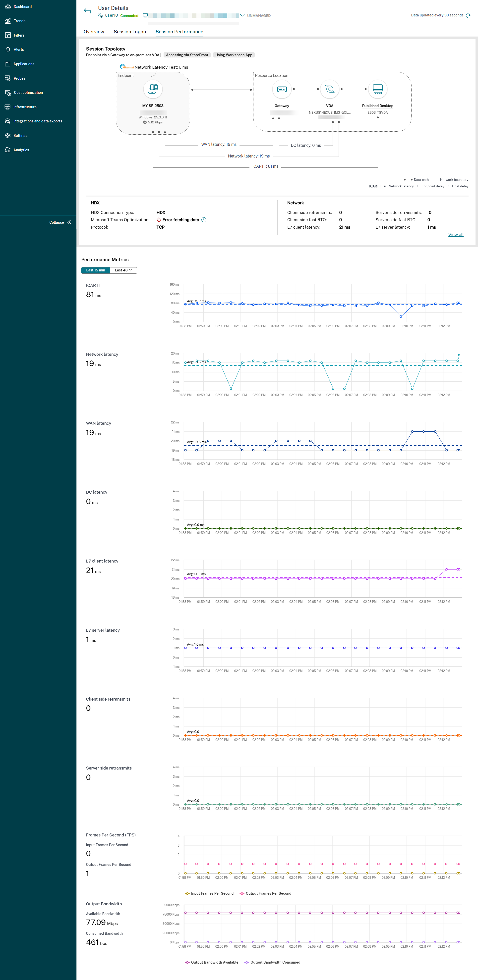Click the Gateway icon in Resource Location
This screenshot has height=980, width=478.
click(x=282, y=89)
